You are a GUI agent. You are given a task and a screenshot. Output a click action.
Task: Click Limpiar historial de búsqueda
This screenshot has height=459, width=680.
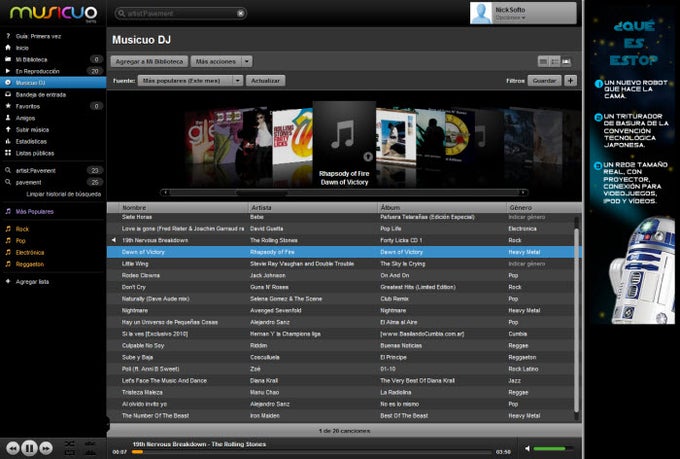tap(63, 194)
